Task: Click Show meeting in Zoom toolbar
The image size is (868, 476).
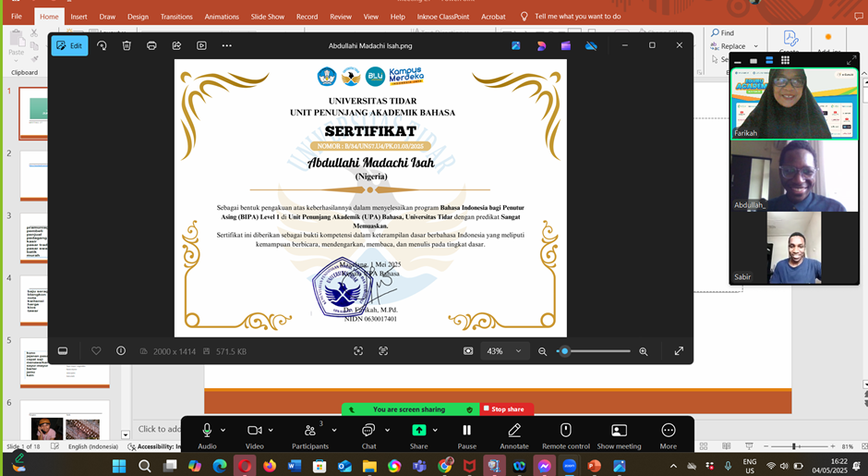Action: coord(619,435)
